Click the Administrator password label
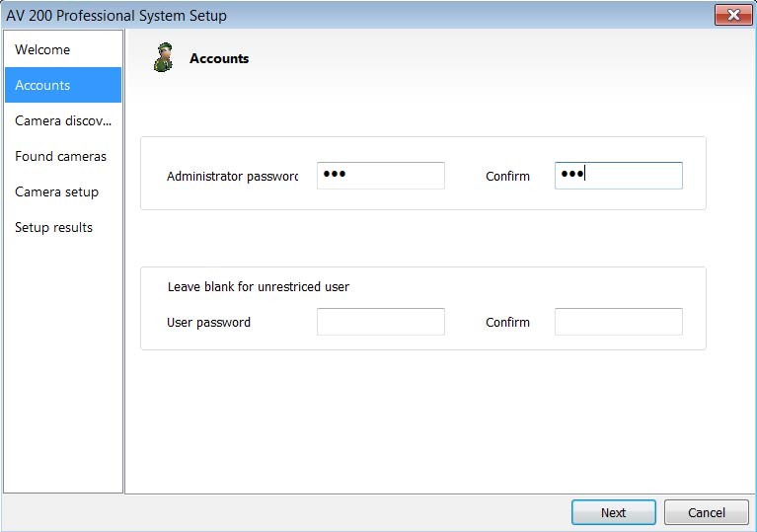Viewport: 757px width, 532px height. coord(232,177)
